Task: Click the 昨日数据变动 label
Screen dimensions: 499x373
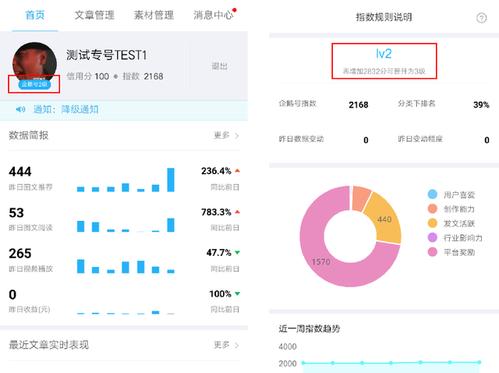Action: coord(301,139)
